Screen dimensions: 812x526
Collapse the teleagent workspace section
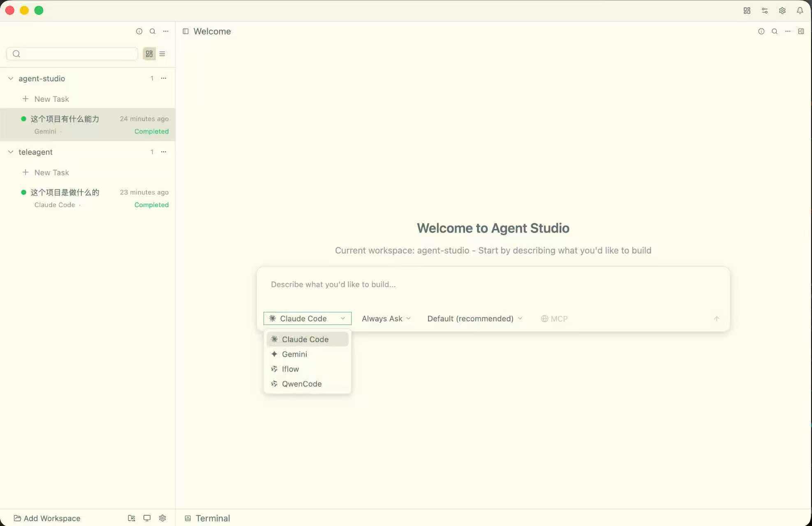10,152
